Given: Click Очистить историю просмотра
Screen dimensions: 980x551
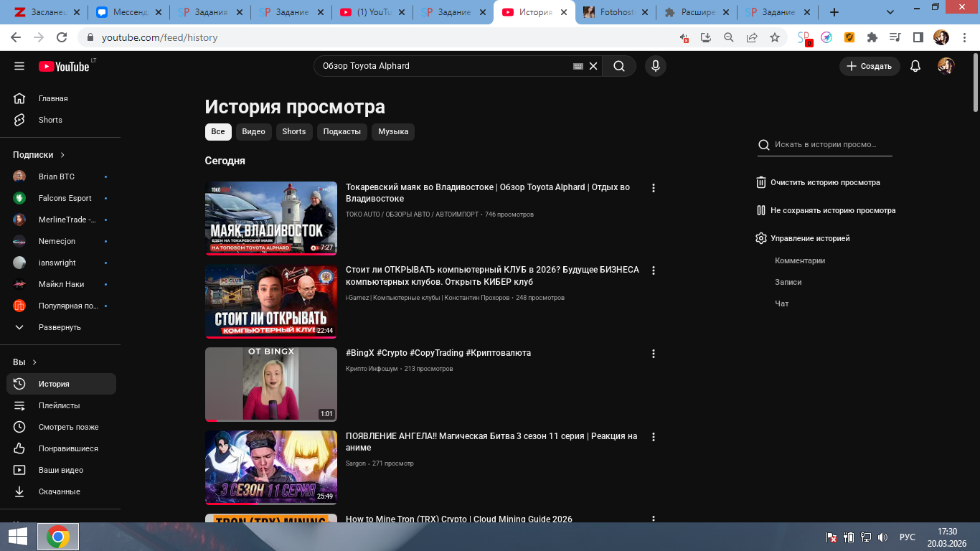Looking at the screenshot, I should [x=818, y=182].
